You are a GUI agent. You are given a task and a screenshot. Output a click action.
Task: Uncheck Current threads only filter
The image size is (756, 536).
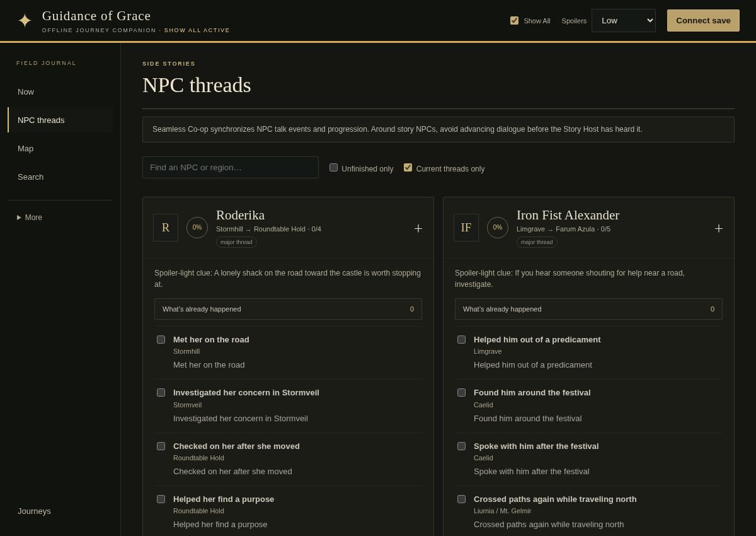point(408,168)
